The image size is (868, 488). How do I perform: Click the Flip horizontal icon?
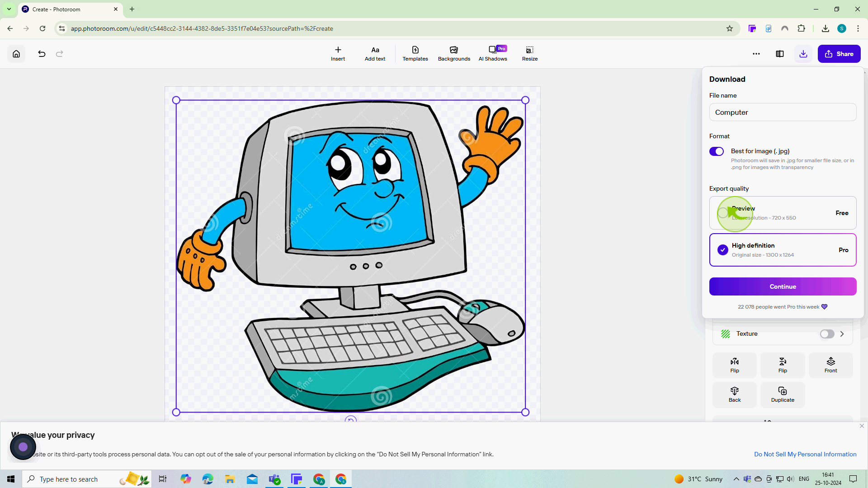[735, 365]
